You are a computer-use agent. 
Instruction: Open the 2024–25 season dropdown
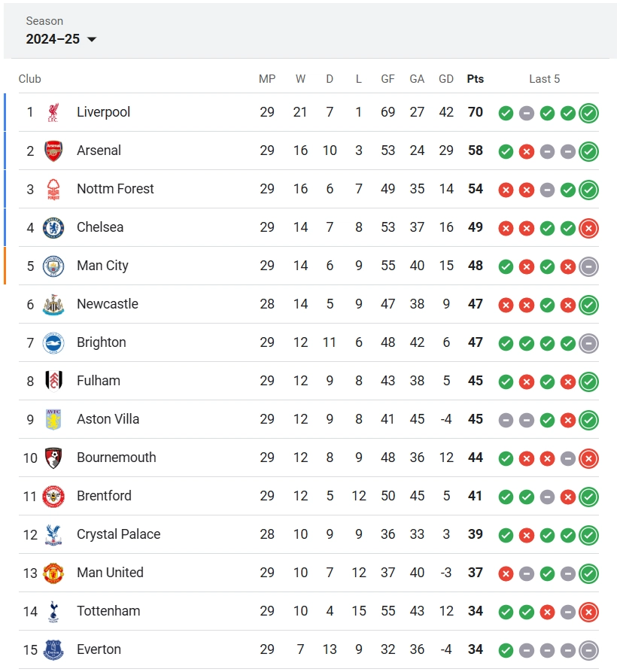(x=61, y=39)
